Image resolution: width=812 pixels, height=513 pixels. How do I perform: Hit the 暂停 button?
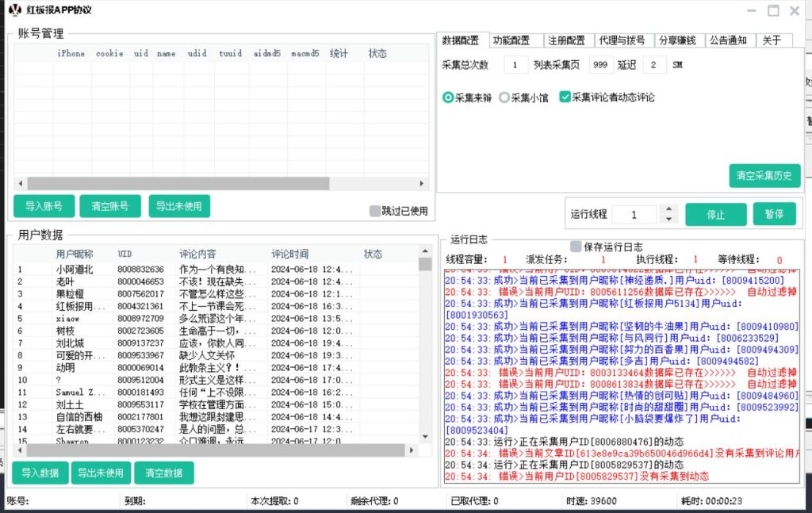[x=774, y=215]
